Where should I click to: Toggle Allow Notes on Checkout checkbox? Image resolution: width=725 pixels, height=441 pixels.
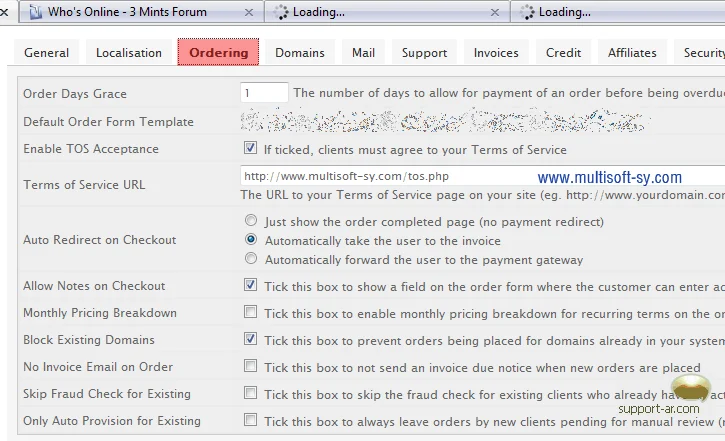(x=250, y=286)
